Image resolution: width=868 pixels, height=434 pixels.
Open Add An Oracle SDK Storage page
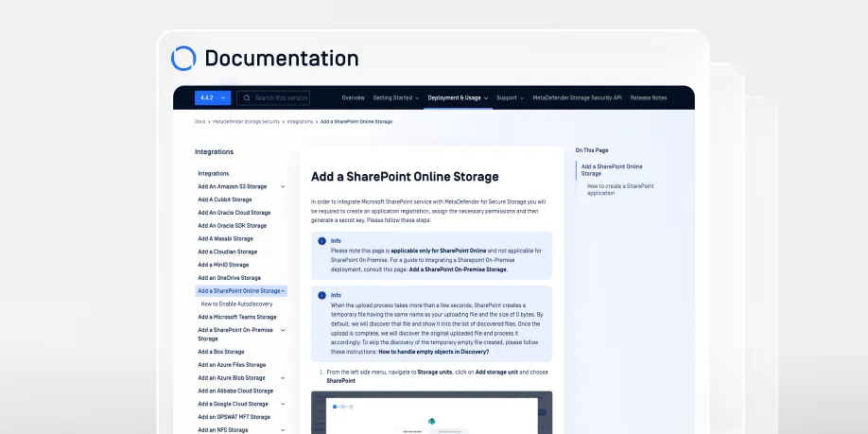[233, 226]
